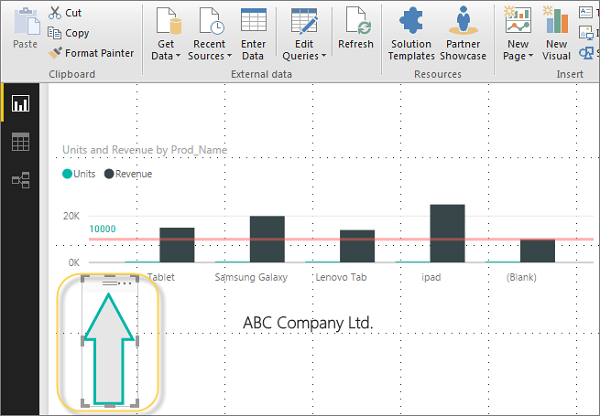Open the Partner Showcase

(x=463, y=33)
